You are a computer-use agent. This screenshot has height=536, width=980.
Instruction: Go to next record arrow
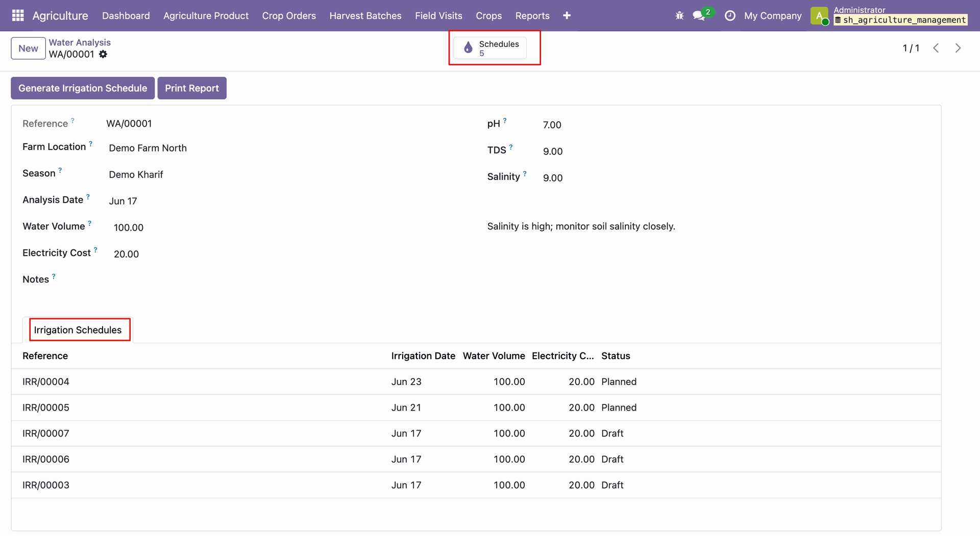(958, 48)
